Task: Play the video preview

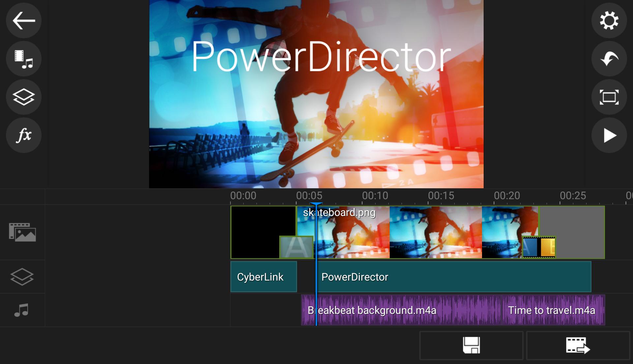Action: click(609, 135)
